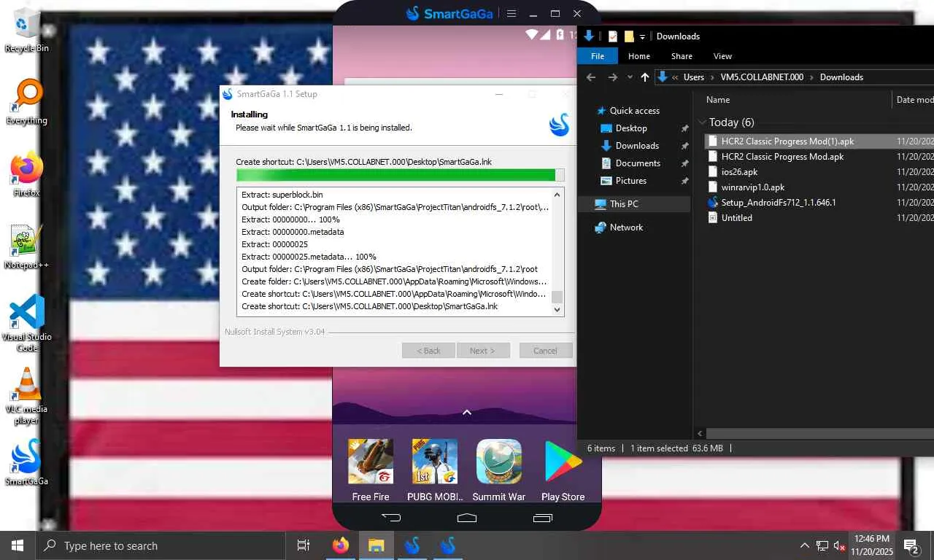This screenshot has width=934, height=560.
Task: Go back in File Explorer
Action: click(591, 77)
